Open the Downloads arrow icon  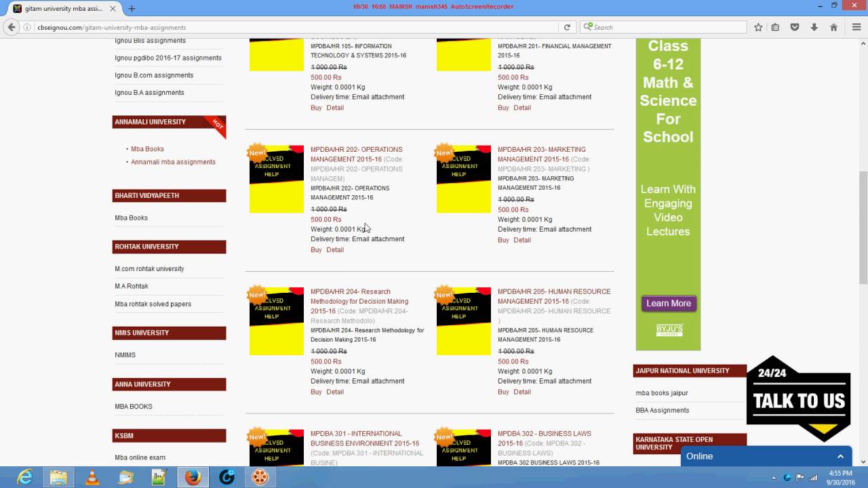coord(814,27)
